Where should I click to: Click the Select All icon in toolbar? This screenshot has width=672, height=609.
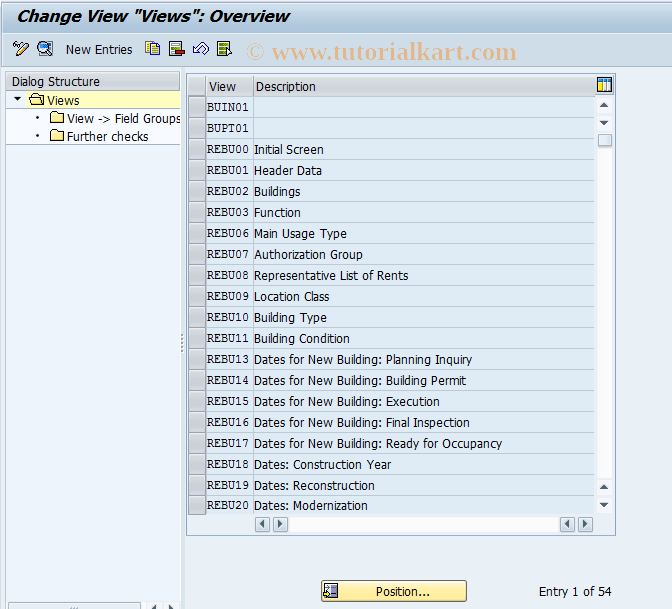click(x=225, y=48)
